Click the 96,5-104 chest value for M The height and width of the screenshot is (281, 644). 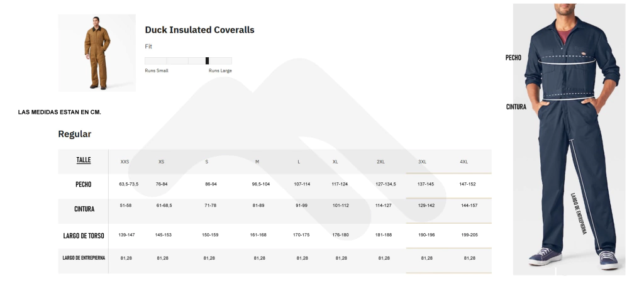point(261,184)
